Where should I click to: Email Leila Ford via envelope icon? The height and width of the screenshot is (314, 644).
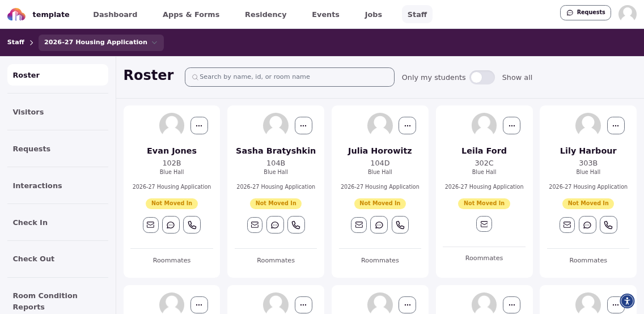pyautogui.click(x=484, y=224)
